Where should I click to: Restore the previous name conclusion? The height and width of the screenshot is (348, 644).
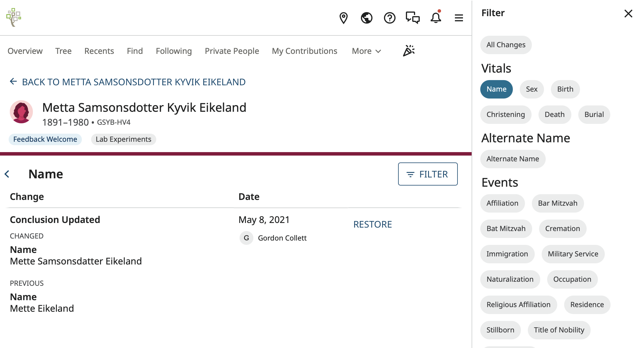pyautogui.click(x=372, y=224)
